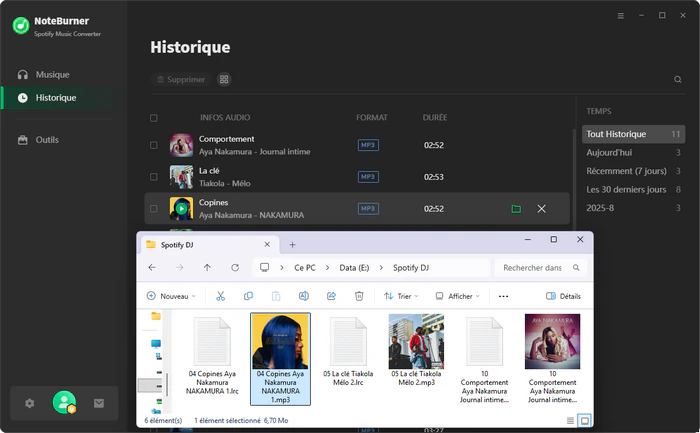
Task: Filter history by Récemment (7 jours)
Action: pyautogui.click(x=625, y=171)
